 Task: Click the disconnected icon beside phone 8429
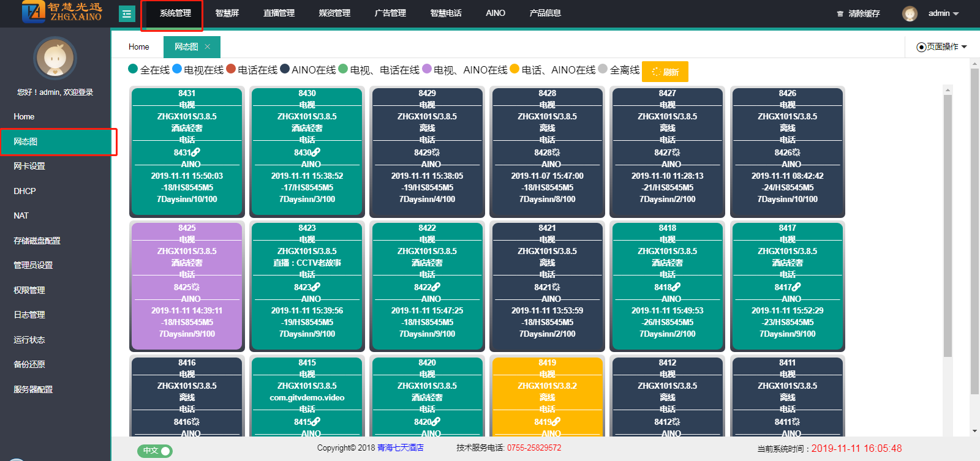(435, 152)
